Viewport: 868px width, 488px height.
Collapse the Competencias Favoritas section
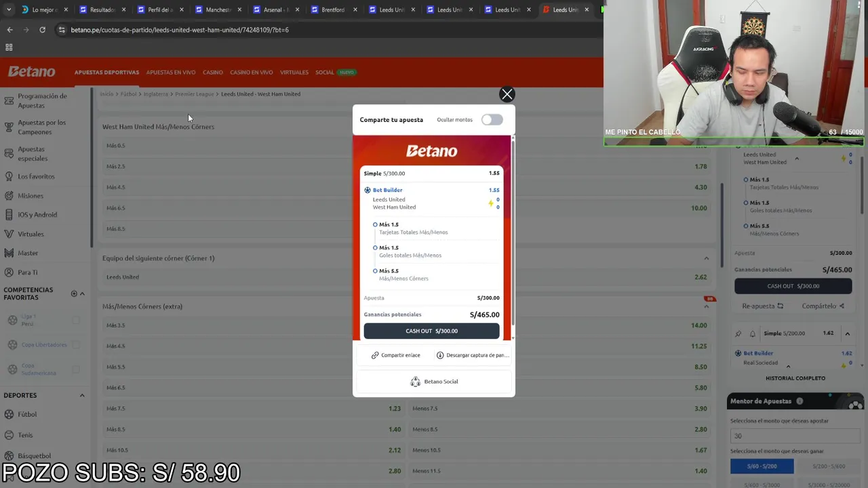click(82, 293)
